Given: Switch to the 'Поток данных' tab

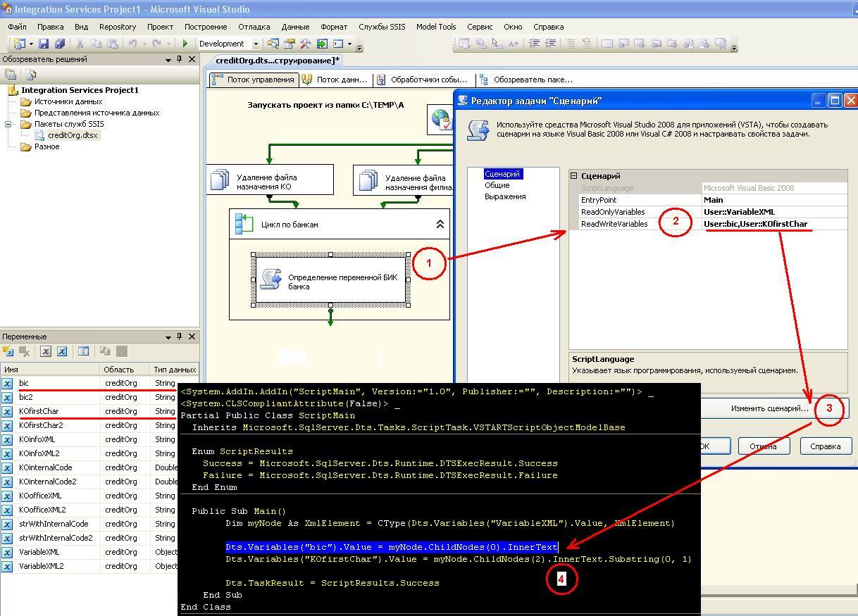Looking at the screenshot, I should click(335, 80).
